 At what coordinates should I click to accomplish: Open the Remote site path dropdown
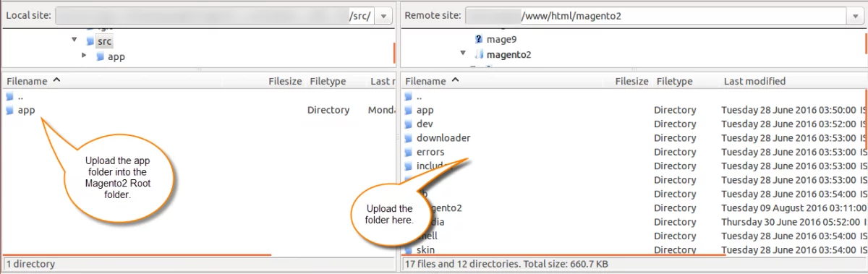click(856, 16)
